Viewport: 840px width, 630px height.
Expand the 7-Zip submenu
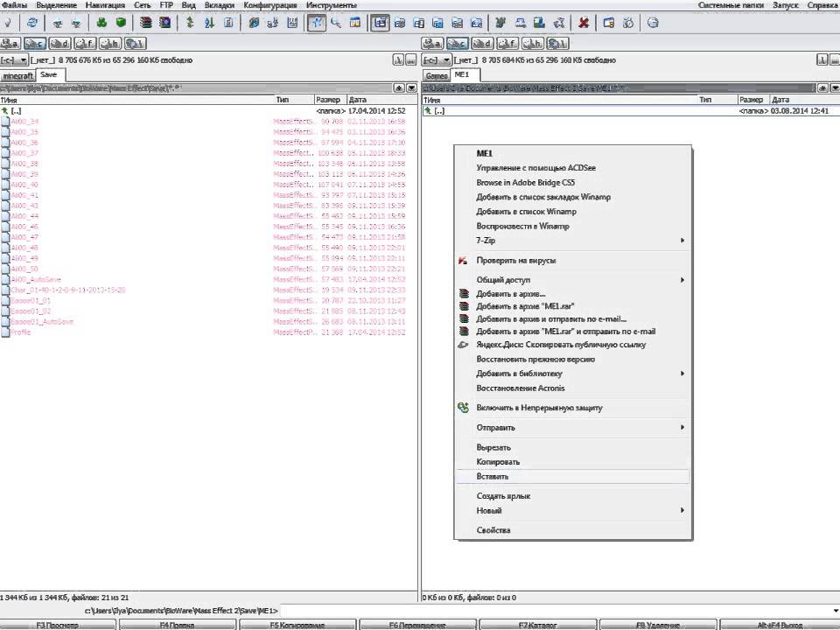[573, 241]
